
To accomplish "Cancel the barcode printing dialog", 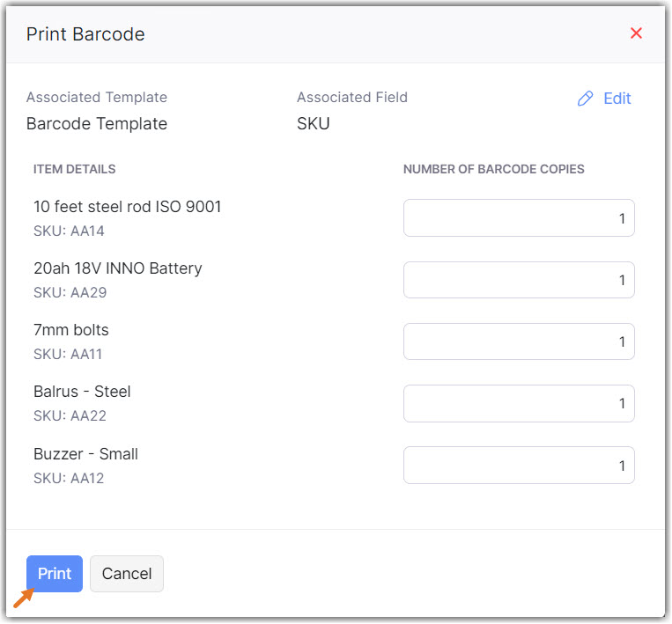I will 127,574.
